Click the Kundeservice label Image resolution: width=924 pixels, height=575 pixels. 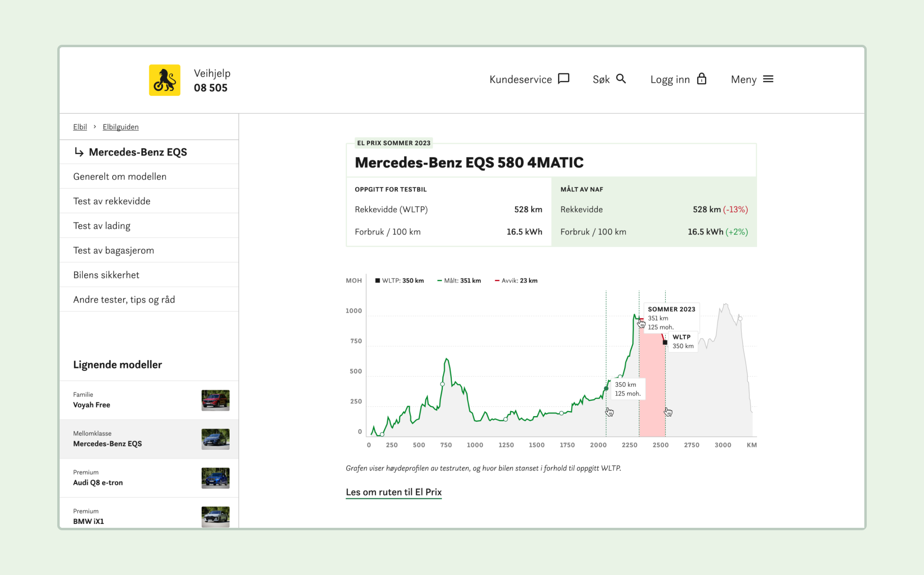[x=520, y=79]
